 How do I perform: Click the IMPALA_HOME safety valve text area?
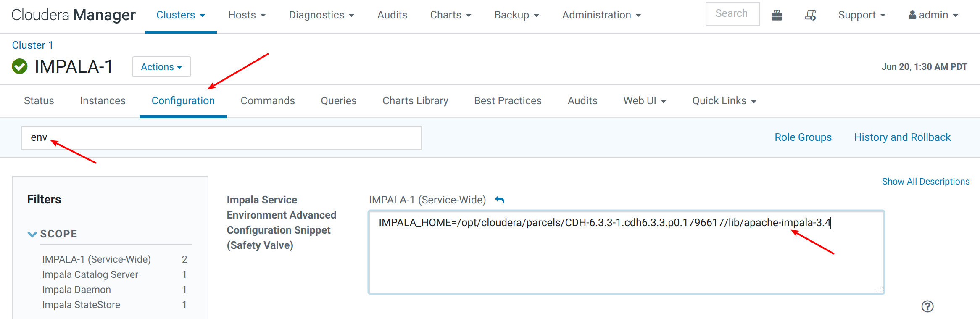click(x=627, y=252)
